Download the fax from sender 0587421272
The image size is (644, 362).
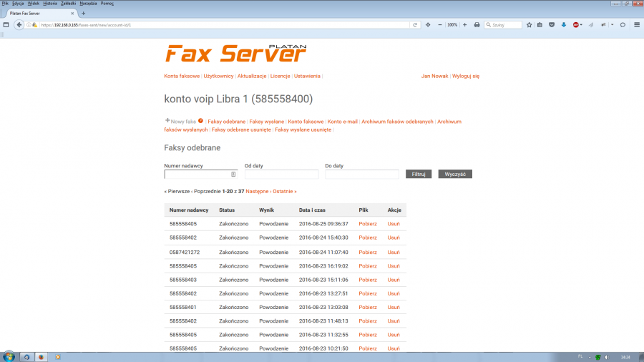[x=367, y=252]
